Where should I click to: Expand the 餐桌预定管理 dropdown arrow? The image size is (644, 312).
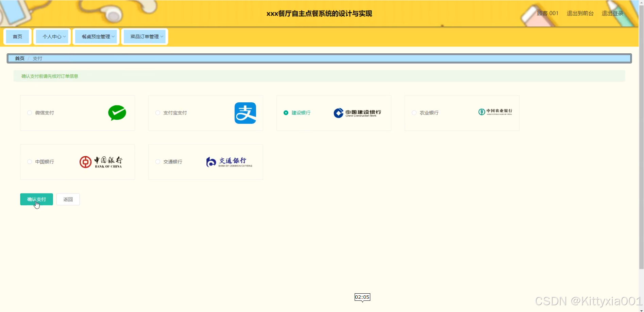113,37
